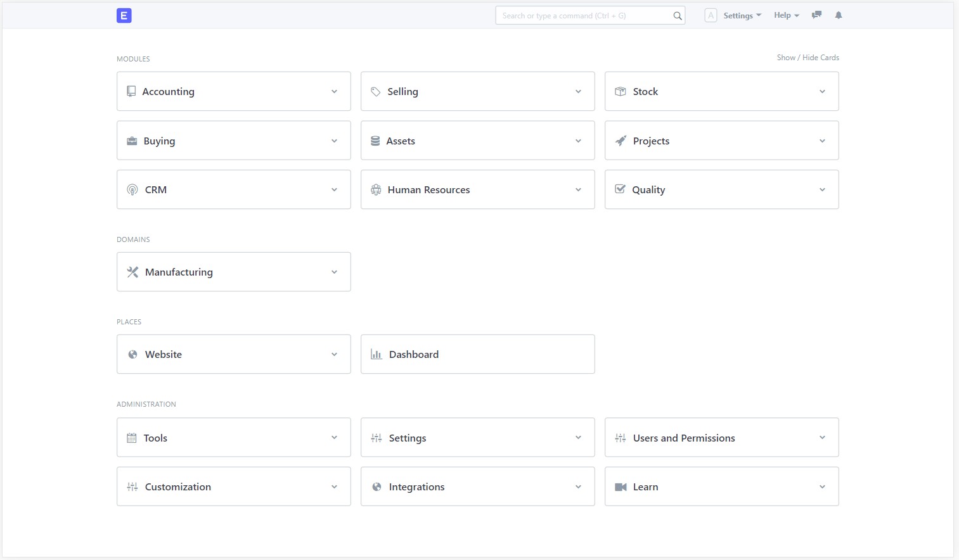Open the Integrations card
Viewport: 959px width, 560px height.
(416, 487)
